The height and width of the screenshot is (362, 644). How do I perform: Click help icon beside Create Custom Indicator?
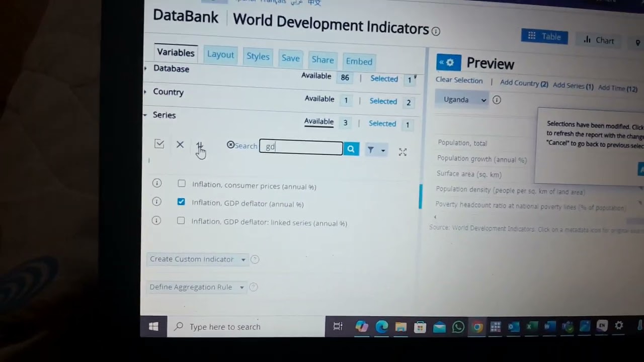tap(255, 259)
